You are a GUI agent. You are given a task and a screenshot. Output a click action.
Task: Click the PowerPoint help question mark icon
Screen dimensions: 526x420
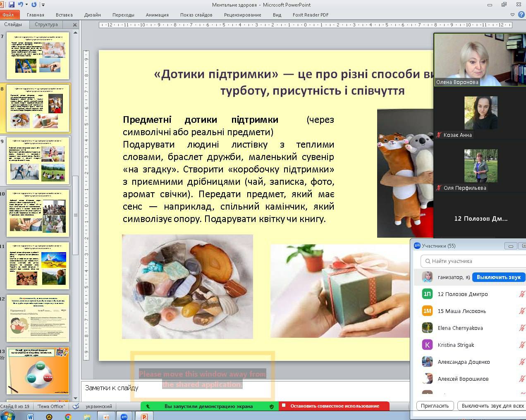(521, 14)
